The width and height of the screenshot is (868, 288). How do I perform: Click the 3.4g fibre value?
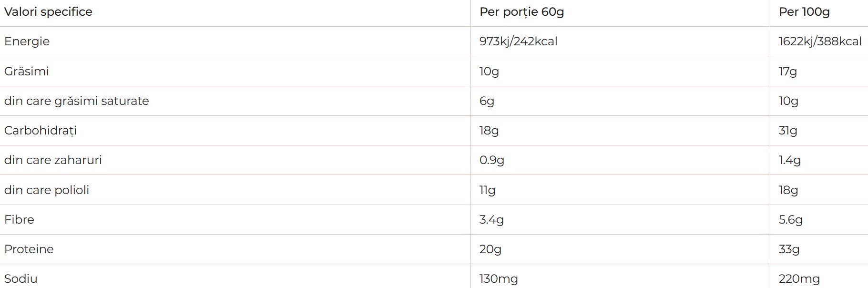(x=491, y=220)
